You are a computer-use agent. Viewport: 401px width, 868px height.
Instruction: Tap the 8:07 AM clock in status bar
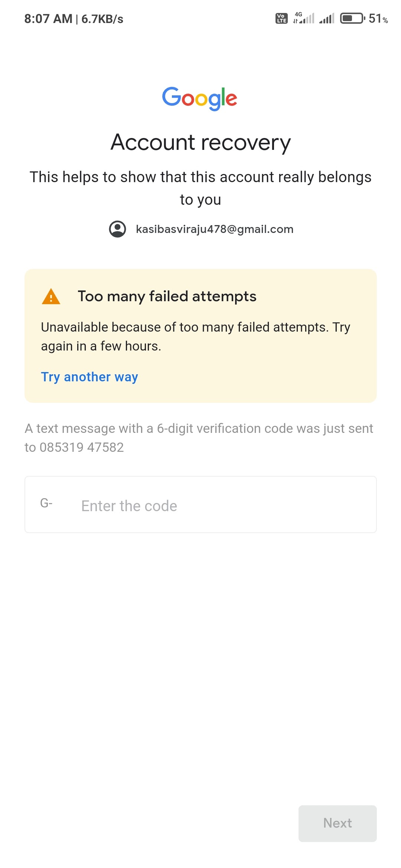(x=48, y=19)
